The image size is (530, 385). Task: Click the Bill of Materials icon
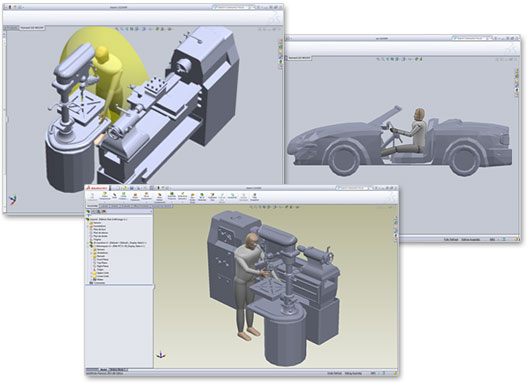pos(202,197)
